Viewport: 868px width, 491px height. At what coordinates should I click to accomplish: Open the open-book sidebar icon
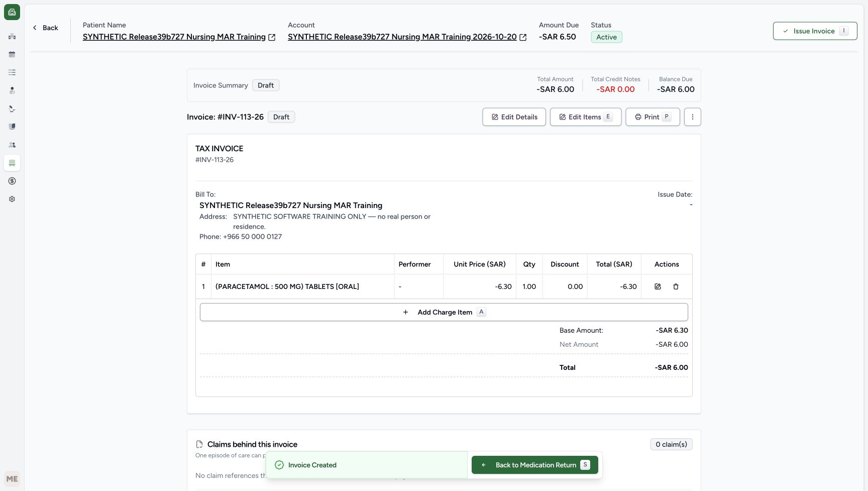tap(12, 127)
